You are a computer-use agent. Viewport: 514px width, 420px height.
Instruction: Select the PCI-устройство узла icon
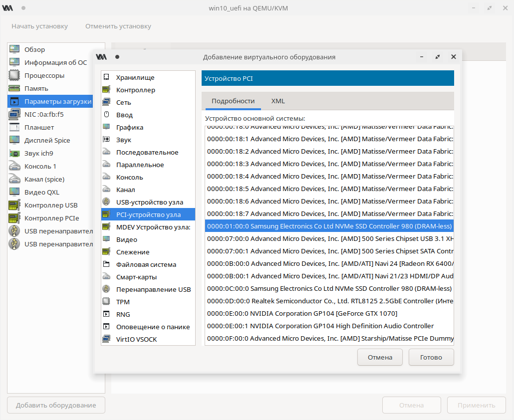pos(106,214)
